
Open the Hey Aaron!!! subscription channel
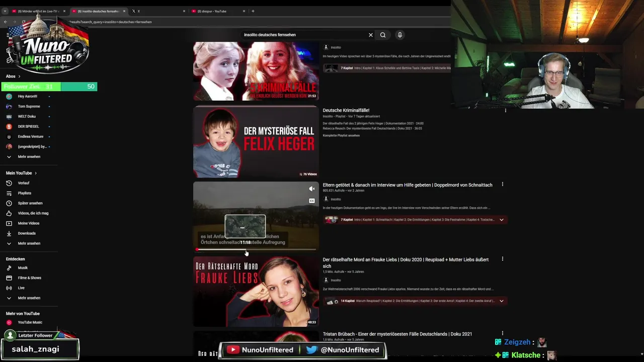coord(29,96)
